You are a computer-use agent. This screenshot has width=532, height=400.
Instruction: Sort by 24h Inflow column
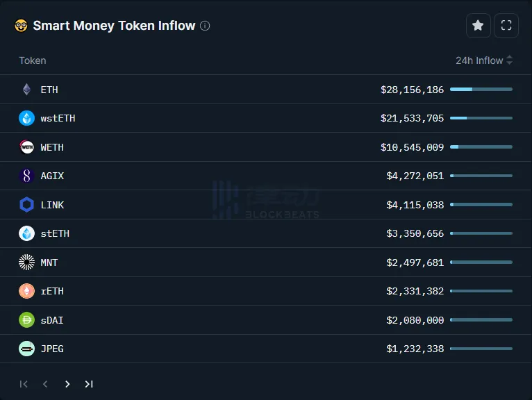(483, 60)
